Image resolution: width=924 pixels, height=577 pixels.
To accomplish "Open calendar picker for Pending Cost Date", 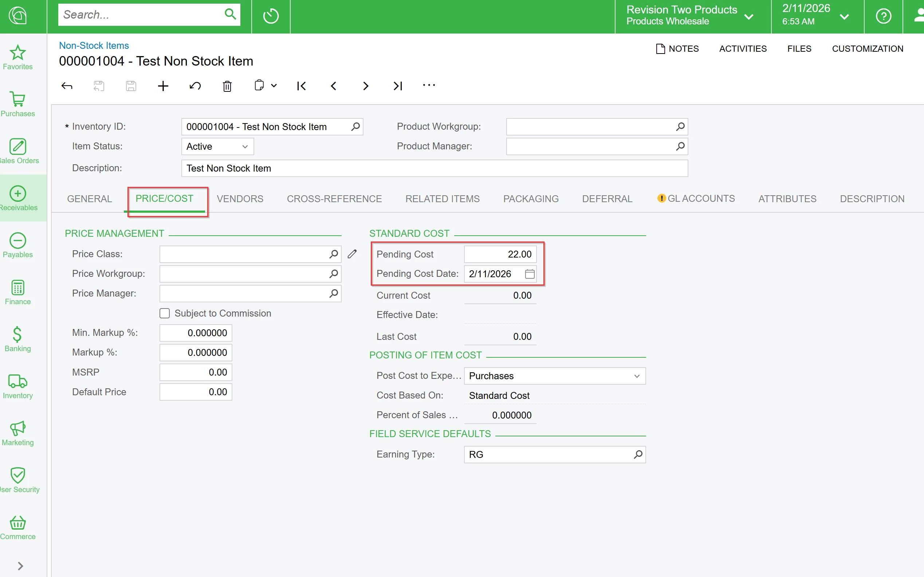I will coord(530,274).
